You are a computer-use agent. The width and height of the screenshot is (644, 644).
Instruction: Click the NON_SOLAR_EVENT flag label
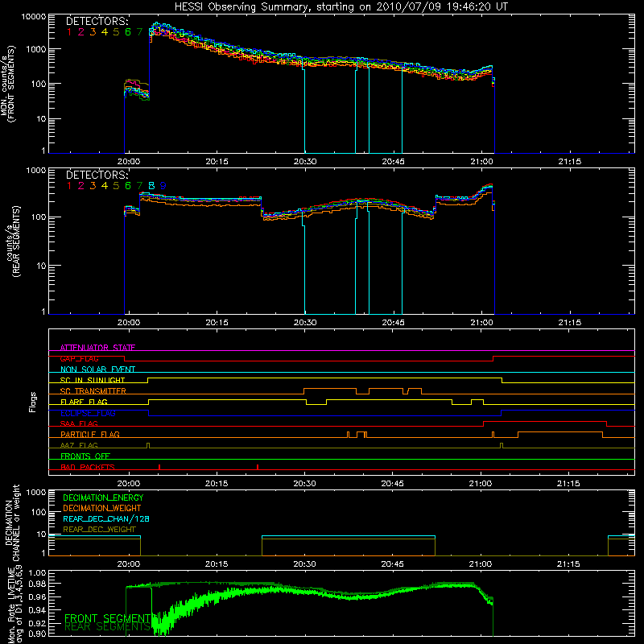point(97,369)
